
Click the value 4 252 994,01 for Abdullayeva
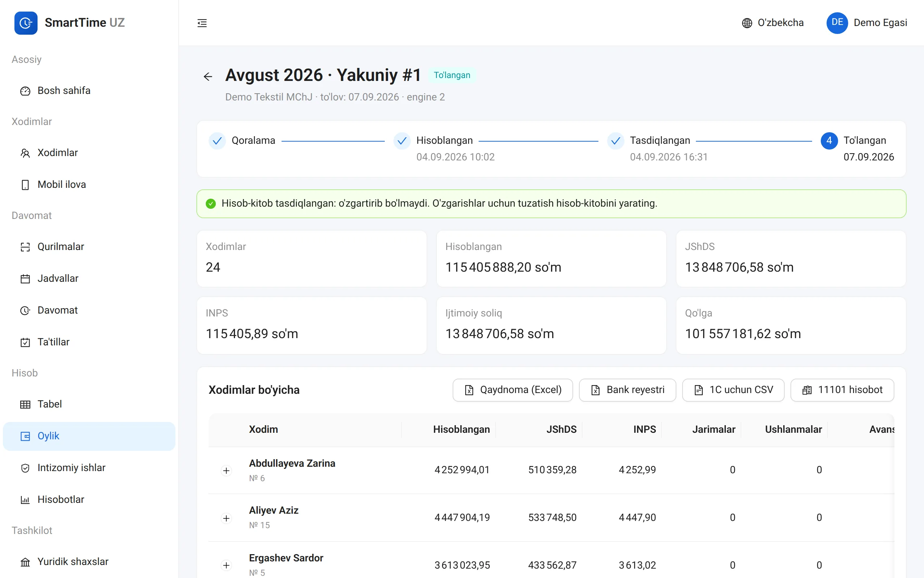pyautogui.click(x=462, y=470)
